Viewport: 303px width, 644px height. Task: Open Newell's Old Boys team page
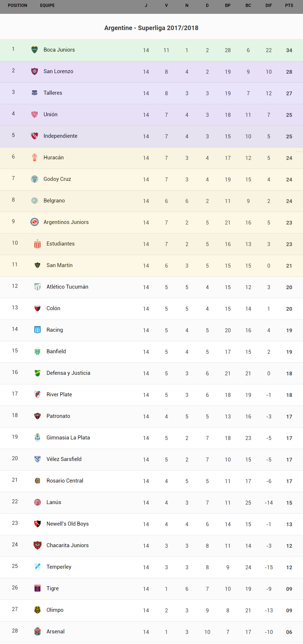point(68,524)
